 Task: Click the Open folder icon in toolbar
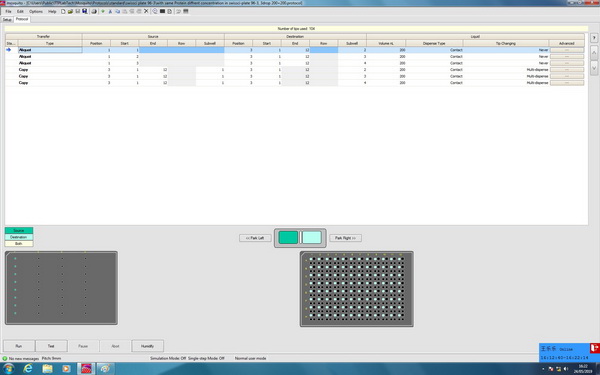(x=70, y=11)
